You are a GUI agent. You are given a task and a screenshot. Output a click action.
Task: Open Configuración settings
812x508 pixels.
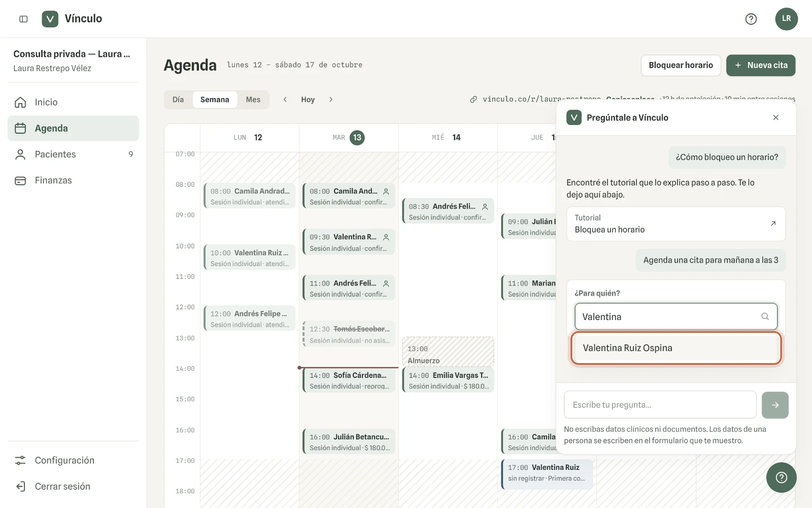(73, 460)
